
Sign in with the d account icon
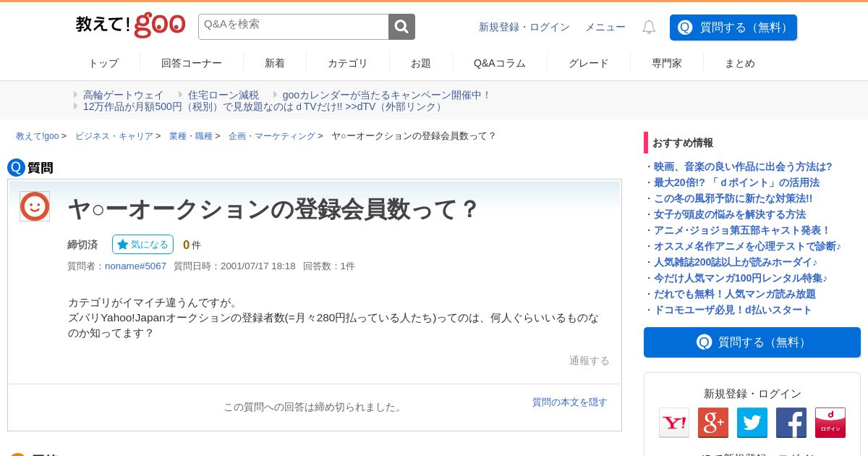(x=830, y=423)
